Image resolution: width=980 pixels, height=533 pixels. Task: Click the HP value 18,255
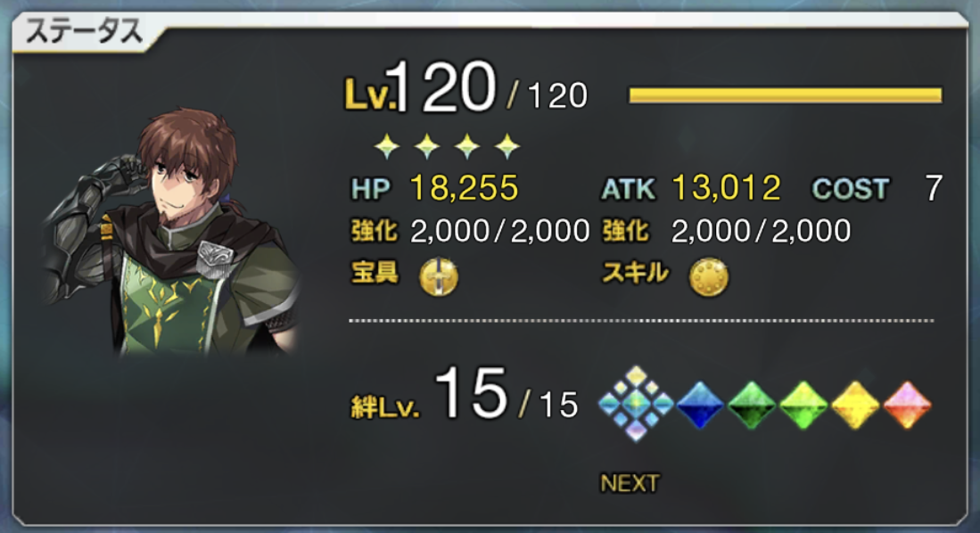(x=465, y=187)
